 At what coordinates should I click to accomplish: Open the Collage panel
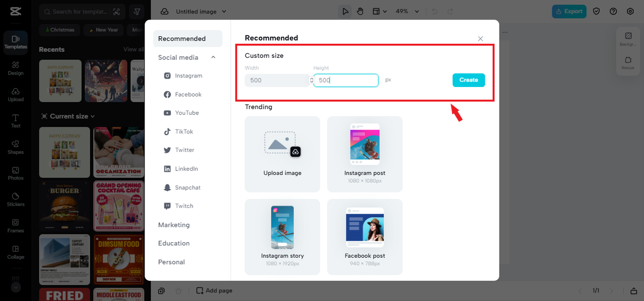[x=16, y=252]
